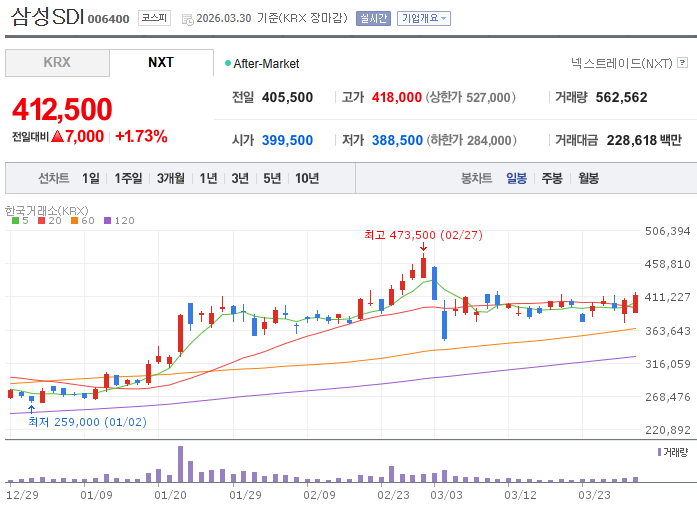The height and width of the screenshot is (507, 697).
Task: Click the 최고 473,500 (02/27) label
Action: 423,235
